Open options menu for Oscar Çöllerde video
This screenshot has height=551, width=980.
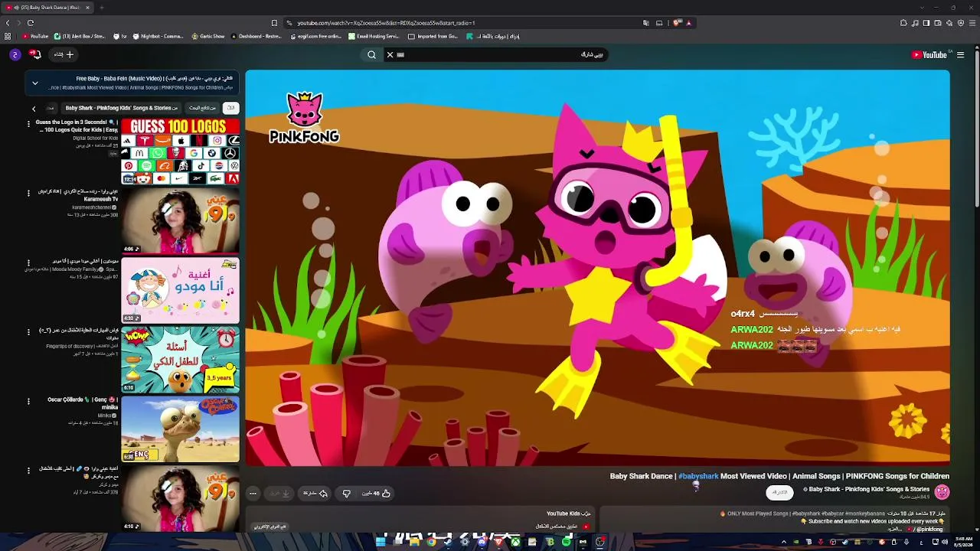coord(28,402)
